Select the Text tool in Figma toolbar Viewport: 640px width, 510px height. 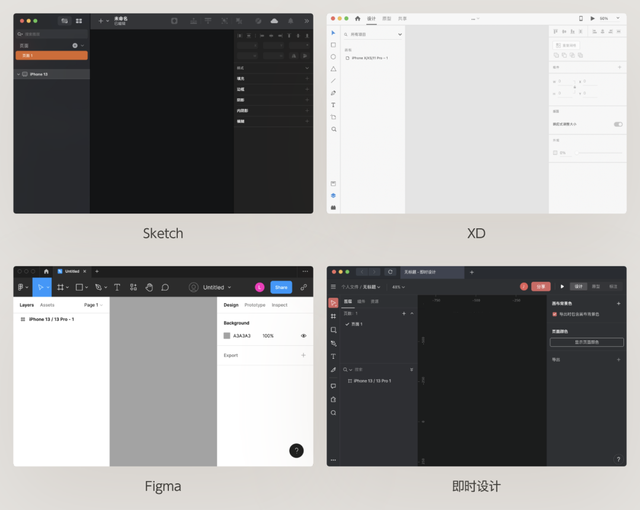coord(117,288)
